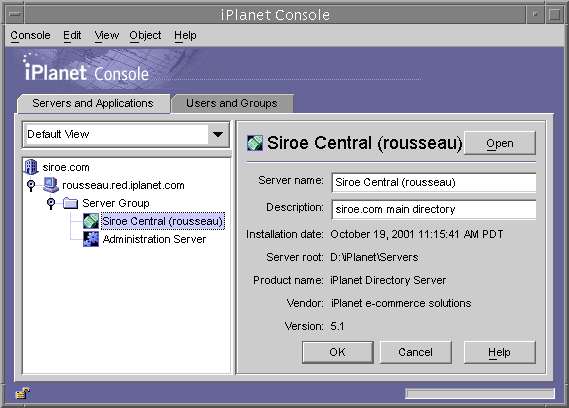
Task: Open the Edit menu
Action: 72,35
